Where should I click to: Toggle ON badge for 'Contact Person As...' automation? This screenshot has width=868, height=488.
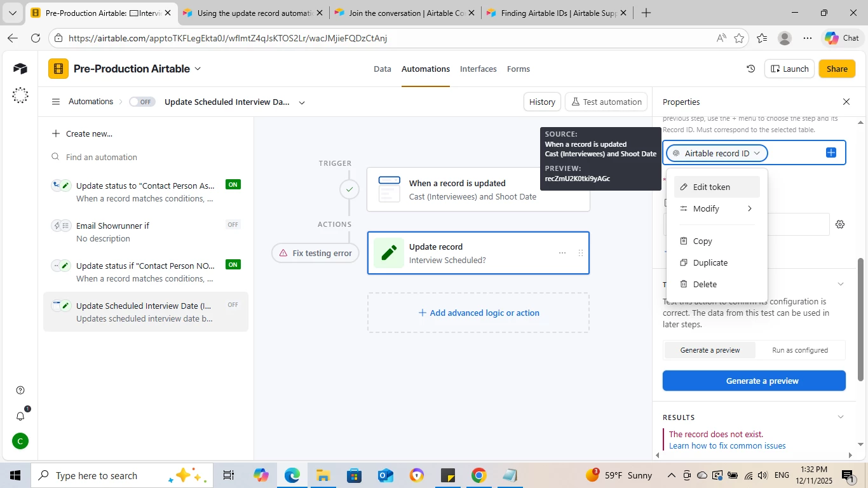[x=233, y=185]
